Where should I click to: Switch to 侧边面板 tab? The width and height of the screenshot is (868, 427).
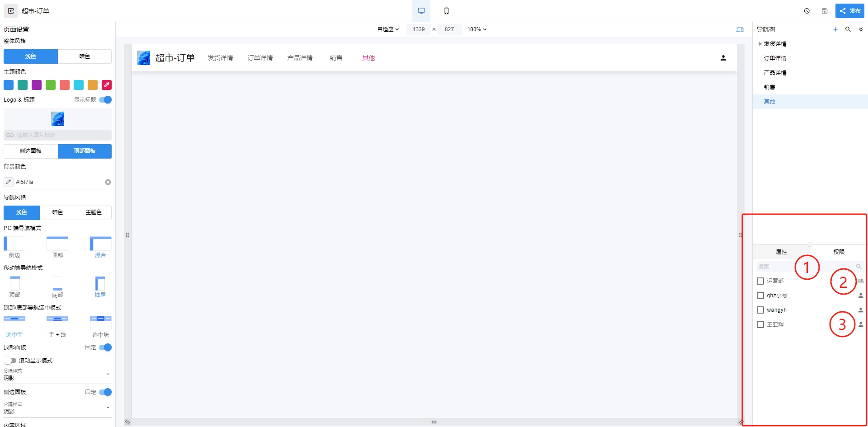(31, 151)
